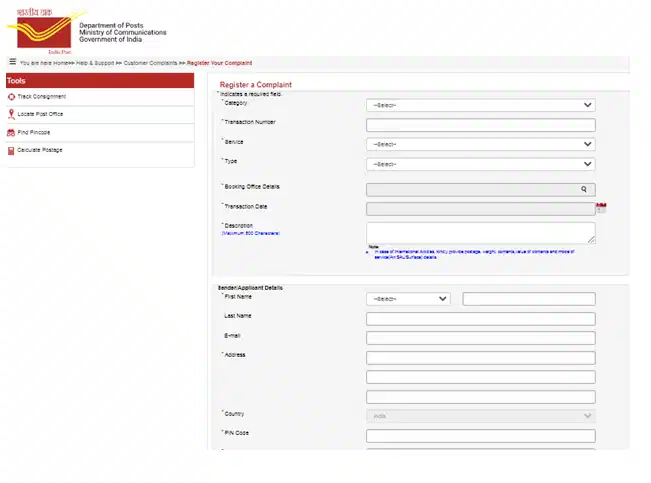This screenshot has height=483, width=651.
Task: Select Track Consignment in Tools menu
Action: pyautogui.click(x=42, y=97)
